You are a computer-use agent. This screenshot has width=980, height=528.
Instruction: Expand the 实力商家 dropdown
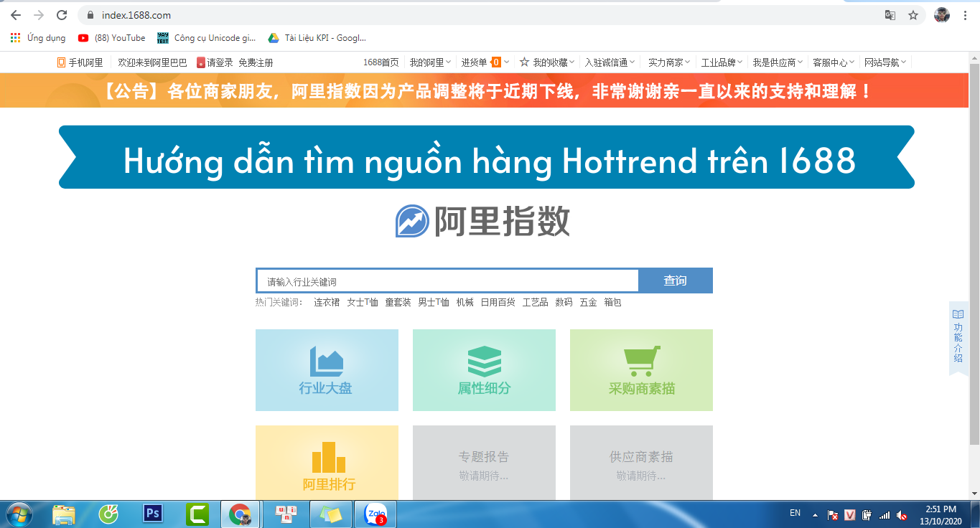point(669,62)
